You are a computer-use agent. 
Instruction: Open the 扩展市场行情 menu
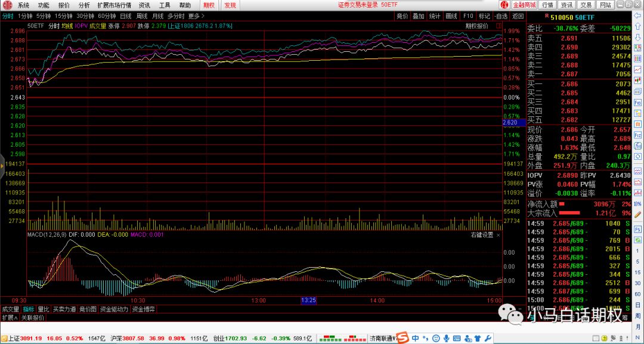point(114,5)
